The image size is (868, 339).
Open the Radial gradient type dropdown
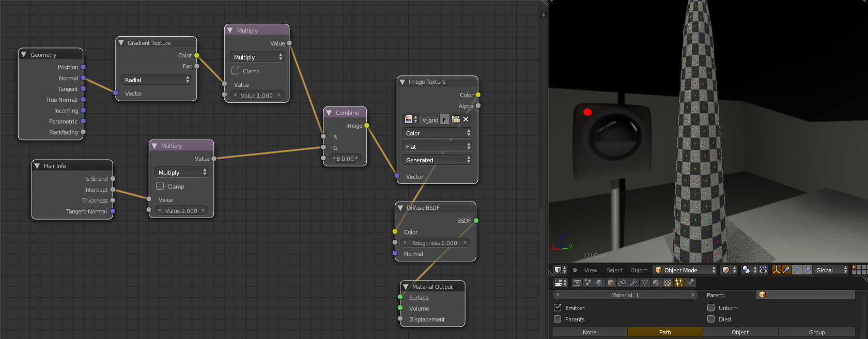click(x=156, y=80)
